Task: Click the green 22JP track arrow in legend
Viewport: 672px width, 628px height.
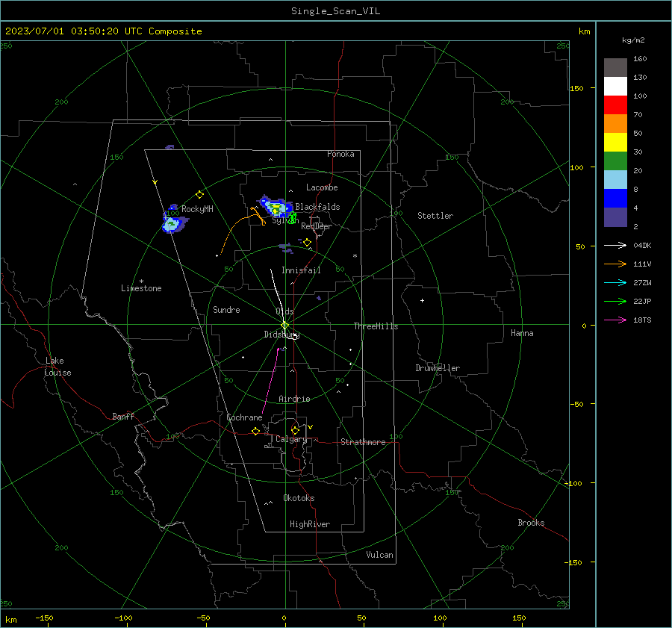Action: click(x=615, y=302)
